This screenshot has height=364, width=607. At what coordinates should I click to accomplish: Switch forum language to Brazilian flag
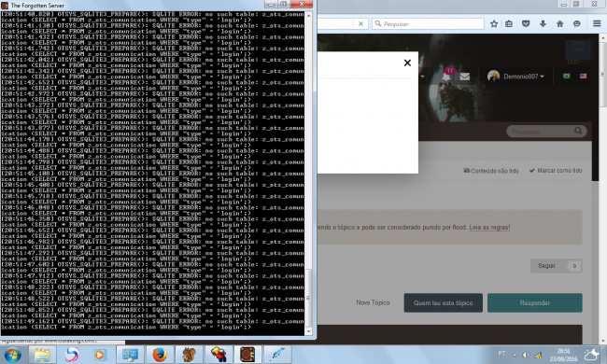567,77
